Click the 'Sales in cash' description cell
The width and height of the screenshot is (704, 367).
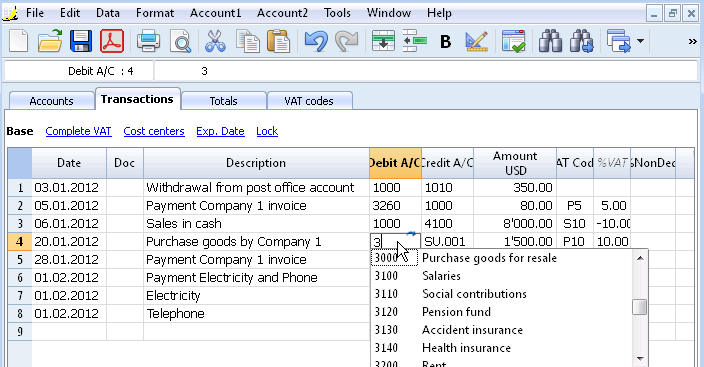pyautogui.click(x=256, y=224)
